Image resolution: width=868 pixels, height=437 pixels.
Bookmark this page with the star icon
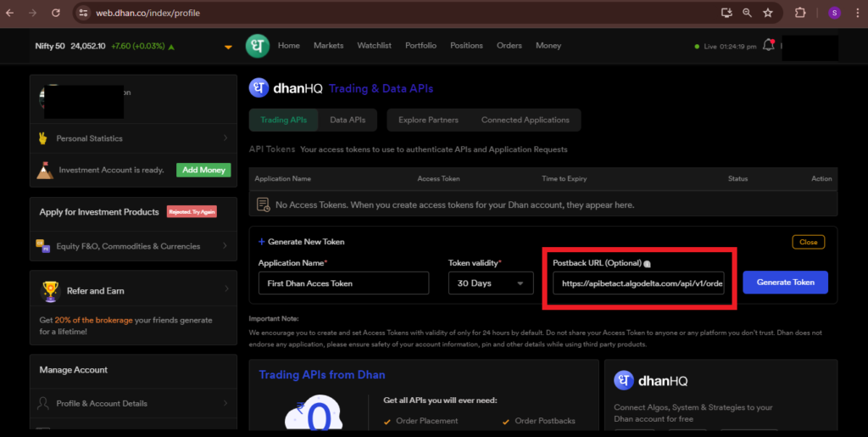point(768,13)
